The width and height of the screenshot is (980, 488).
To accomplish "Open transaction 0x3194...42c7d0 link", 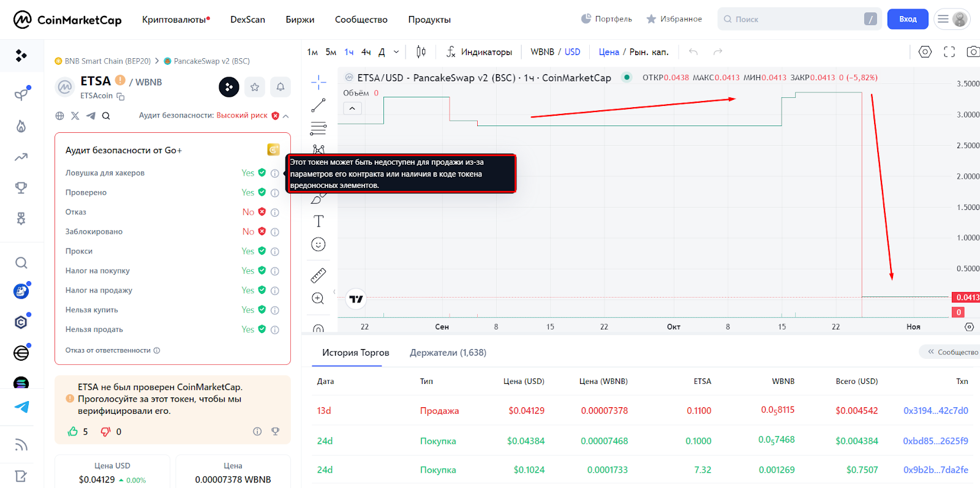I will click(x=935, y=411).
